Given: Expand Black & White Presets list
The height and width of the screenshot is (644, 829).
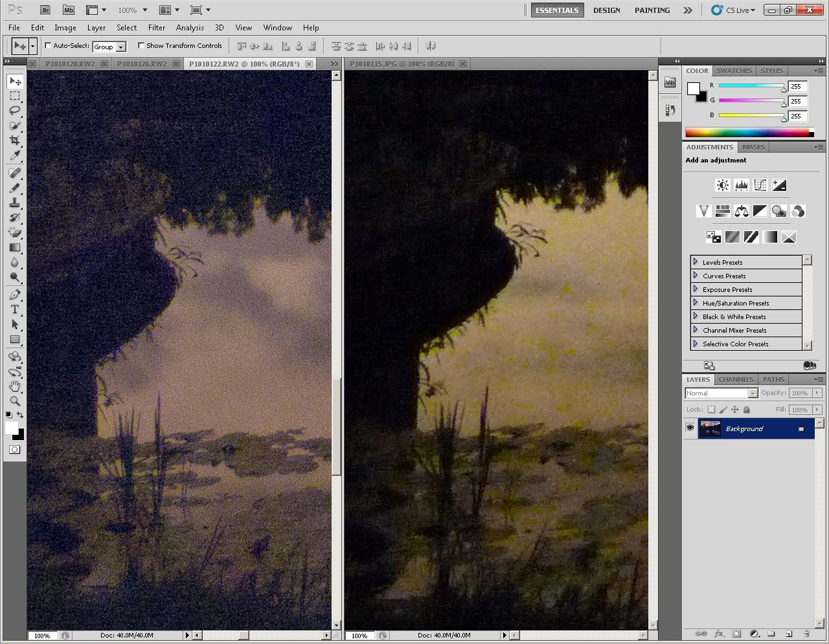Looking at the screenshot, I should click(696, 316).
